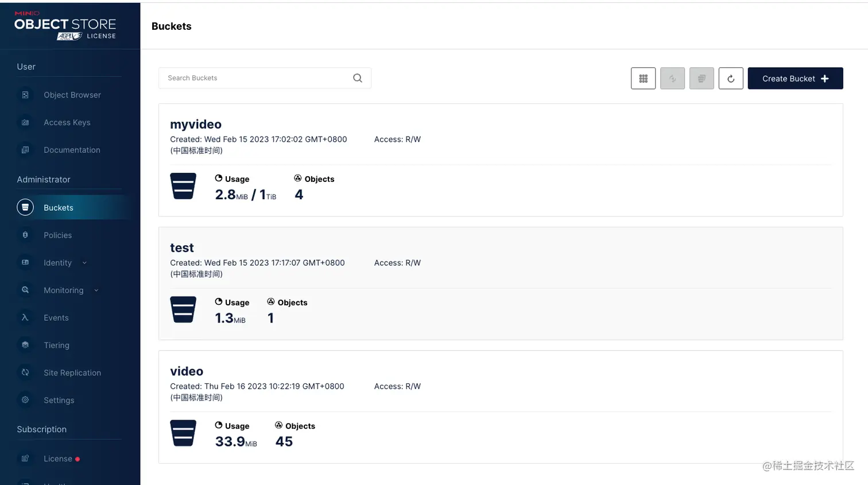Click myvideo Access: R/W text

(x=397, y=139)
